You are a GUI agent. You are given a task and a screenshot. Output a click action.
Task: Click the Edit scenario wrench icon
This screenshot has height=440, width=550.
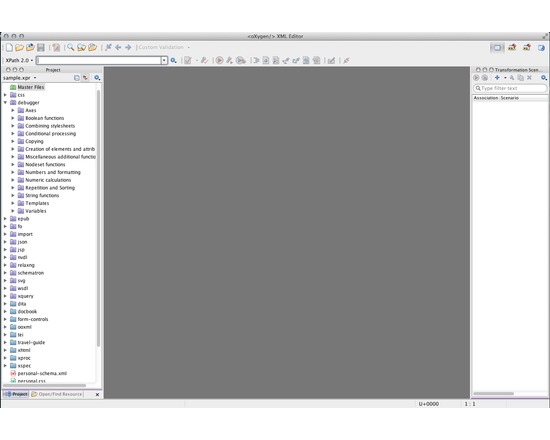coord(512,78)
